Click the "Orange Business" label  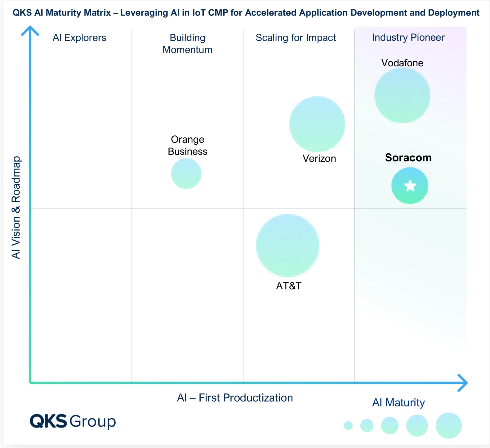(x=188, y=145)
